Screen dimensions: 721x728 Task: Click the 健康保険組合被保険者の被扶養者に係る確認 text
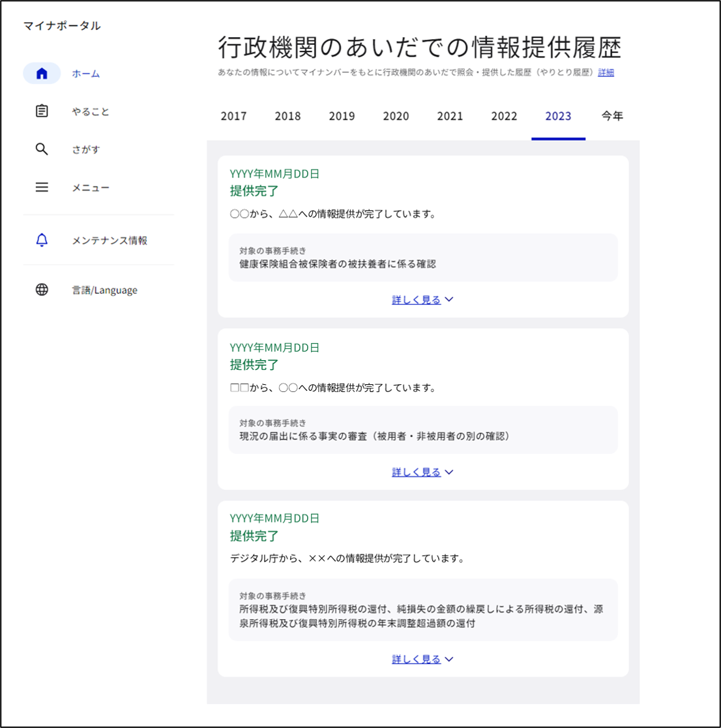click(x=337, y=264)
